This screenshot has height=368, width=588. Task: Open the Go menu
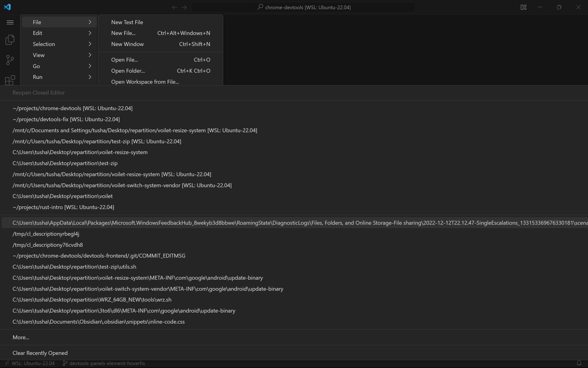click(59, 66)
